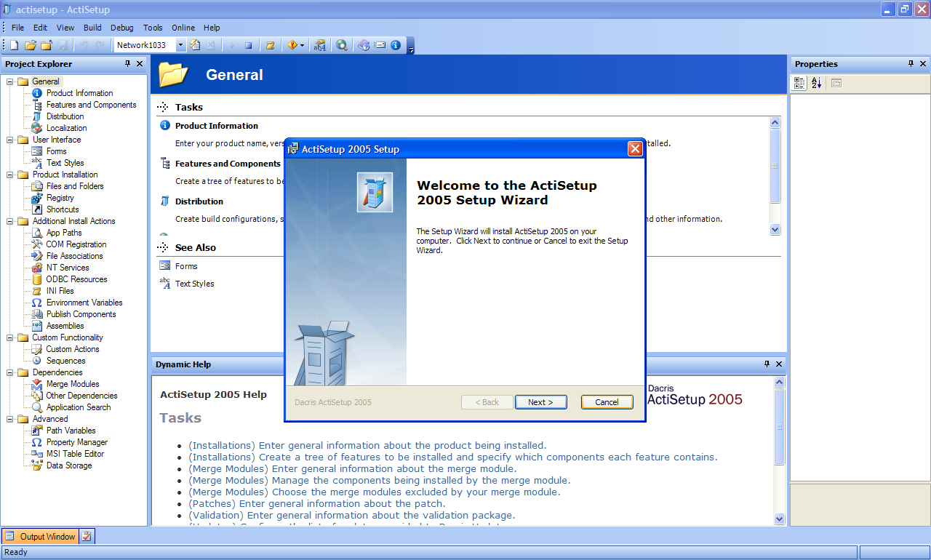
Task: Click the Open project folder toolbar icon
Action: pos(31,45)
